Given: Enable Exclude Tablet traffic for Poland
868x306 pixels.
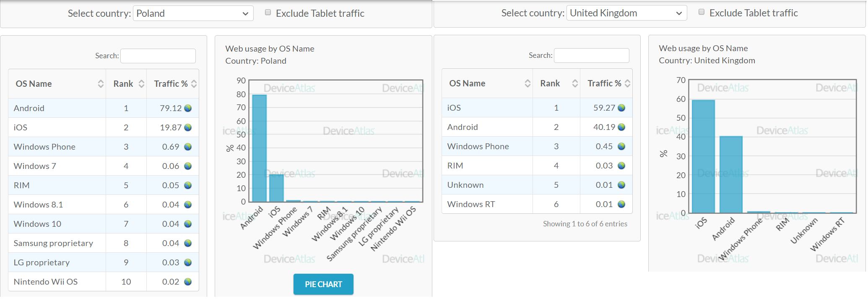Looking at the screenshot, I should 268,13.
